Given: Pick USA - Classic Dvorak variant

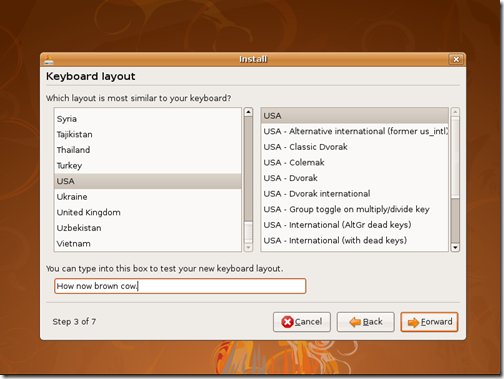Looking at the screenshot, I should pyautogui.click(x=355, y=147).
